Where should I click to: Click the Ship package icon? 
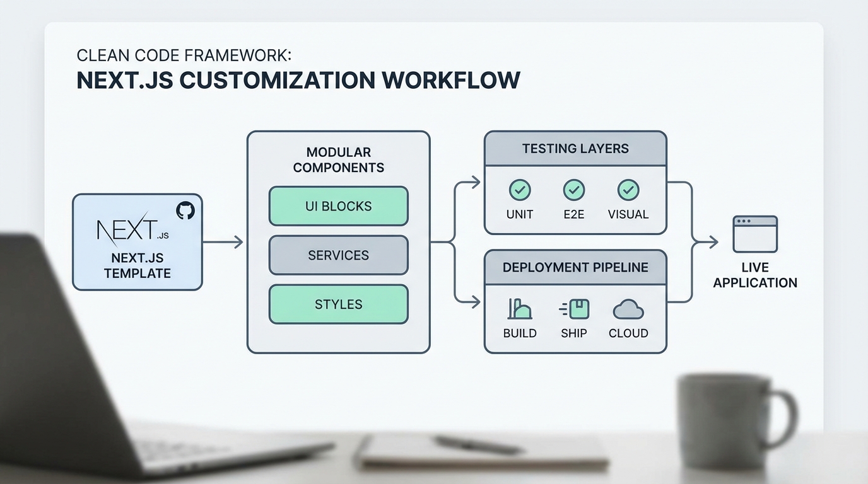tap(573, 309)
